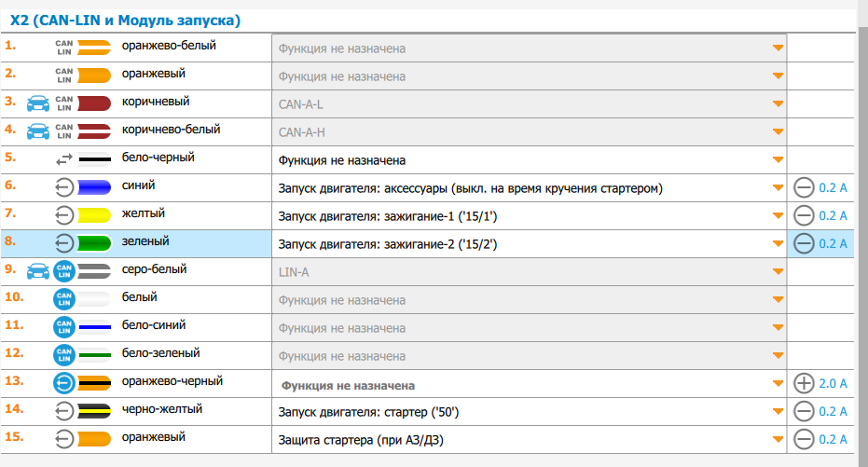
Task: Expand the стартер ('50') function dropdown
Action: click(x=529, y=412)
